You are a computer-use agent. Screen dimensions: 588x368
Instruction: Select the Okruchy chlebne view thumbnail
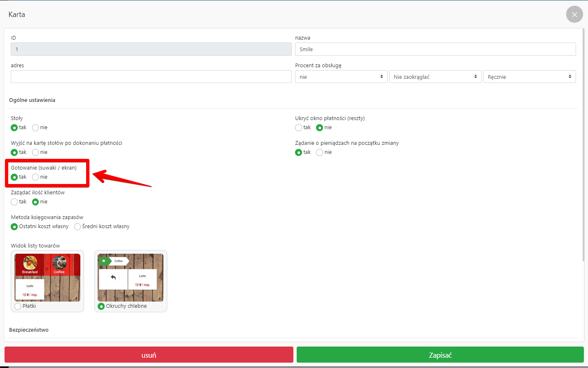tap(131, 277)
